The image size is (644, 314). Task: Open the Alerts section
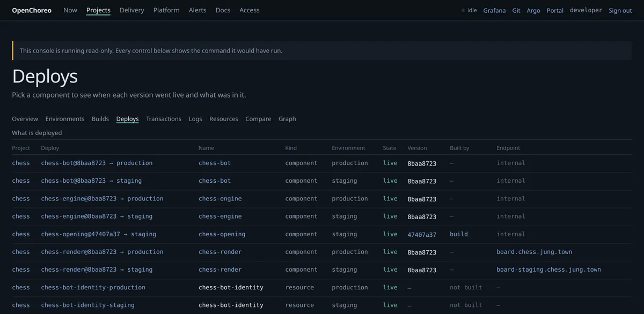(x=197, y=10)
